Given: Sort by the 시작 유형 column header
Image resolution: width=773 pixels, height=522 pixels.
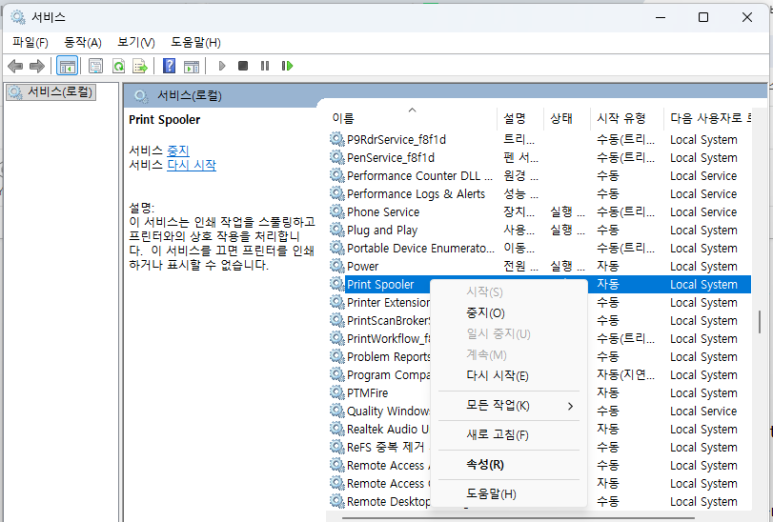Looking at the screenshot, I should coord(627,118).
